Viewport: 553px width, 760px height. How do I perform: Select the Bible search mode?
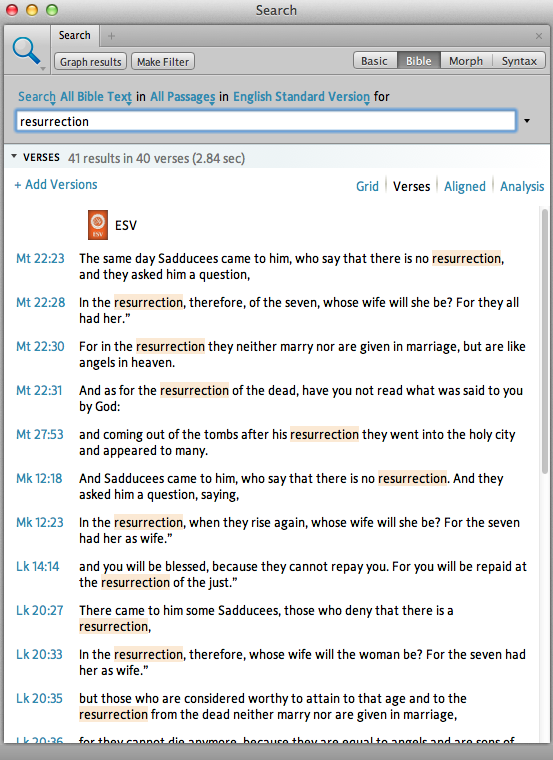click(419, 61)
